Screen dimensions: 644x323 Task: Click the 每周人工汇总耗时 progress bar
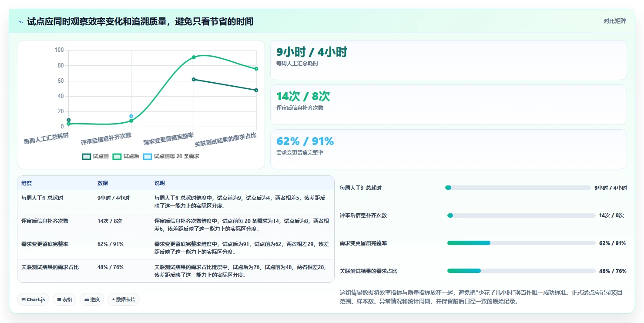(x=518, y=188)
